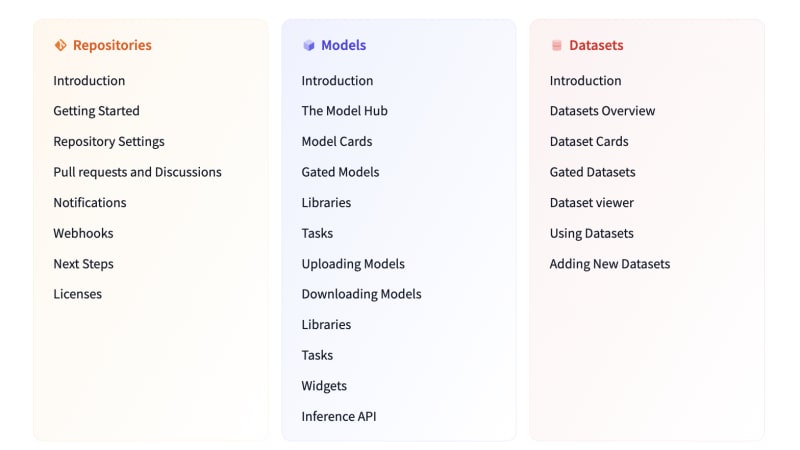Screen dimensions: 800x450
Task: View the Dataset viewer page
Action: click(x=591, y=203)
